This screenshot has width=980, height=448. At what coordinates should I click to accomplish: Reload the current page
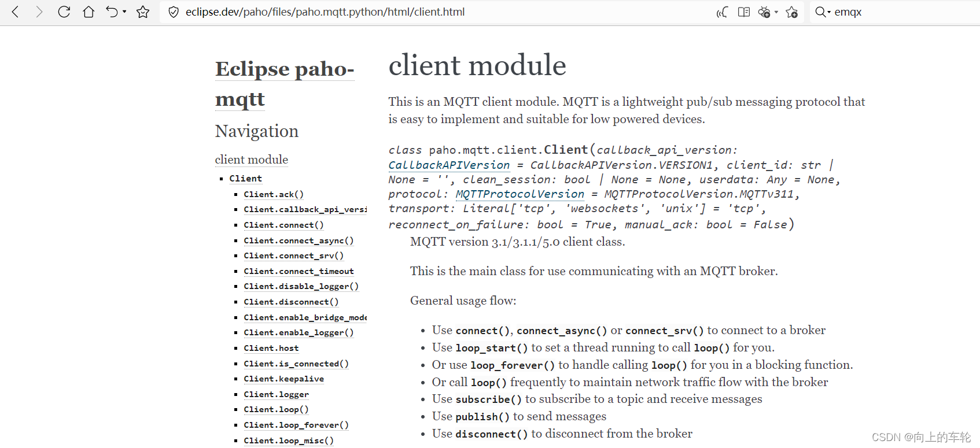coord(64,12)
